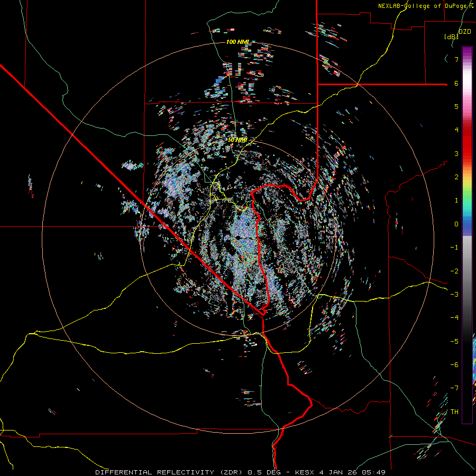Click the ZDR color scale bar
The width and height of the screenshot is (476, 476).
click(x=467, y=235)
